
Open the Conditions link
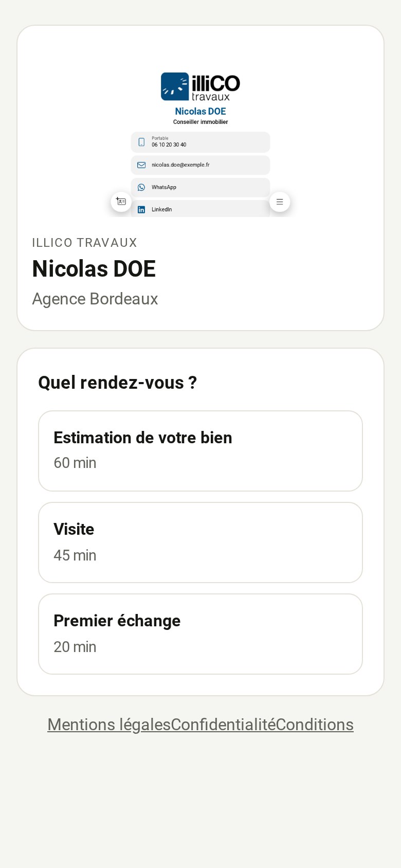315,725
